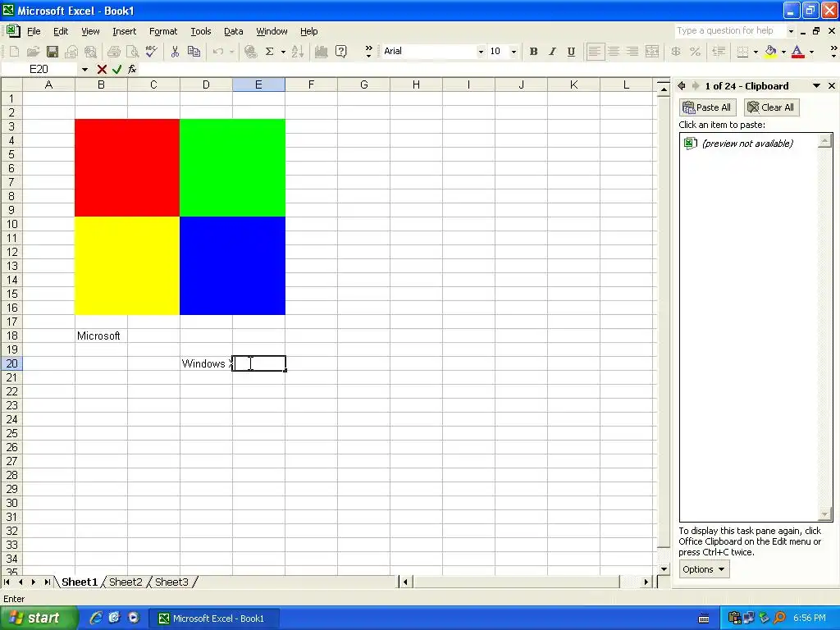Save the workbook with the floppy disk icon
840x630 pixels.
coord(52,52)
